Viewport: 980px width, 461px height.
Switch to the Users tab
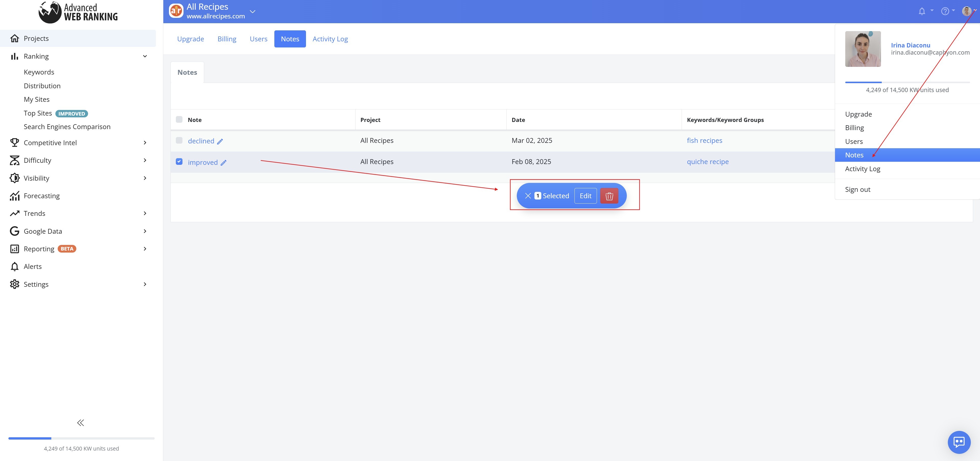point(259,39)
